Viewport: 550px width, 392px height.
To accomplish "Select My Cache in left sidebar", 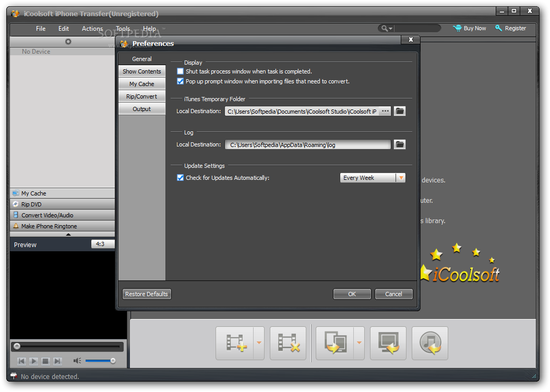I will tap(63, 193).
